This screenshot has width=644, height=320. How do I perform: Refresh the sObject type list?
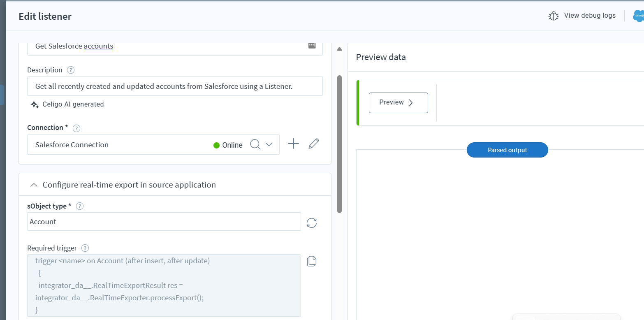[312, 223]
